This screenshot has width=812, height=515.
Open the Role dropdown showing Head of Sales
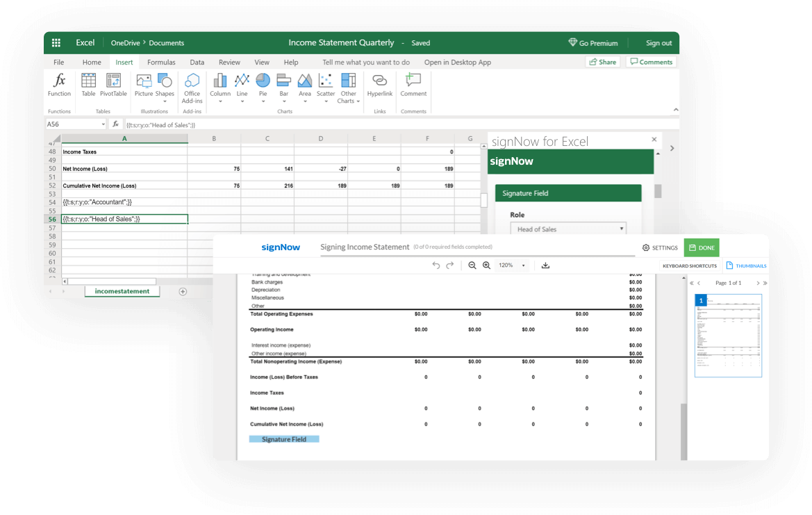[568, 229]
